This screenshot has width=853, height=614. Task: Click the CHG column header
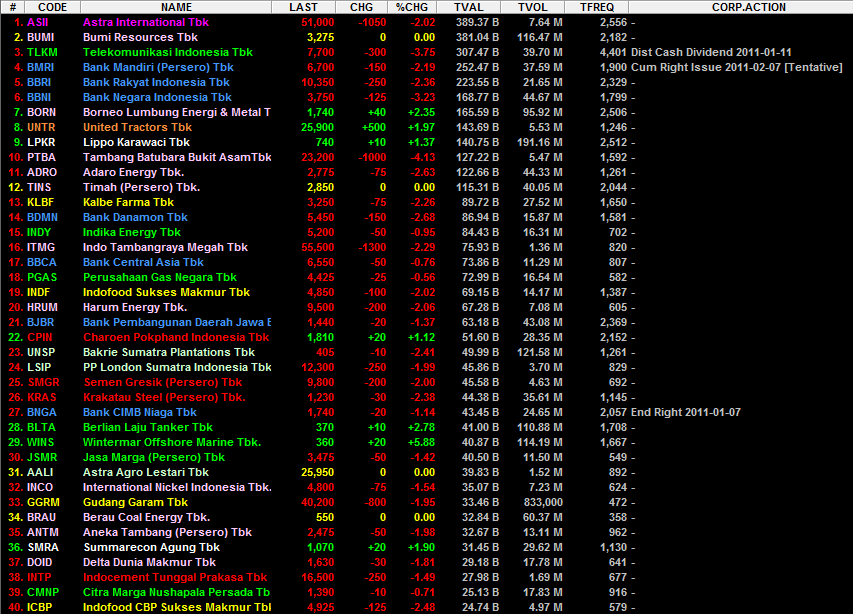click(x=361, y=7)
